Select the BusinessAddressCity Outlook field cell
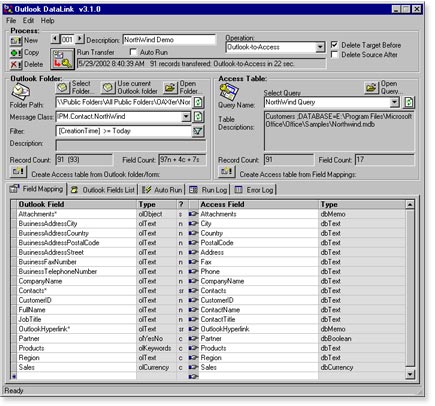The image size is (435, 406). [77, 224]
